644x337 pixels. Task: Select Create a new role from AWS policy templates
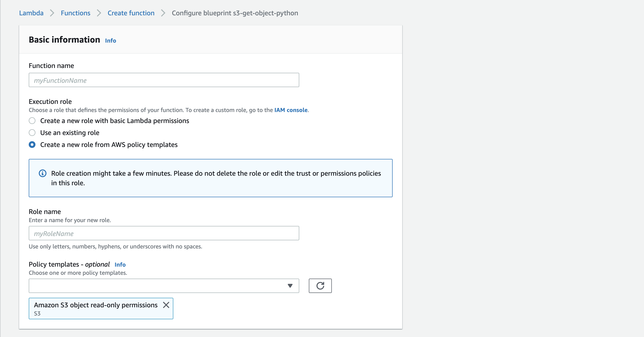32,145
